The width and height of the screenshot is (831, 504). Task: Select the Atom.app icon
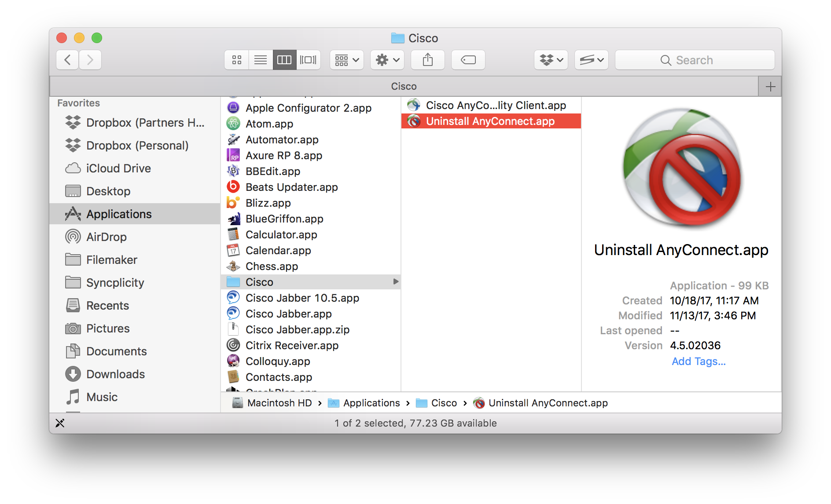click(x=233, y=124)
